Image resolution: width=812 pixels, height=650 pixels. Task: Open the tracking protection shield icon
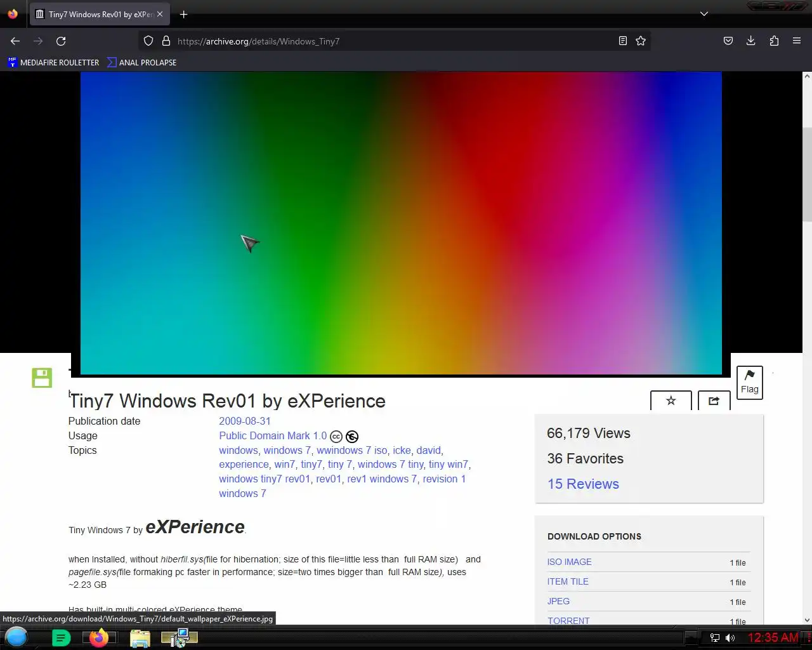[x=148, y=41]
